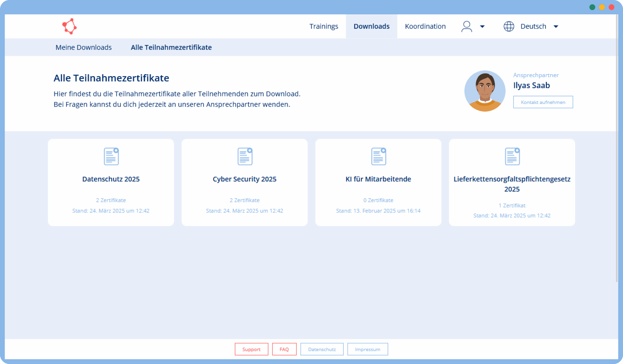The height and width of the screenshot is (364, 623).
Task: Click the Datenschutz 2025 certificate icon
Action: pos(111,156)
